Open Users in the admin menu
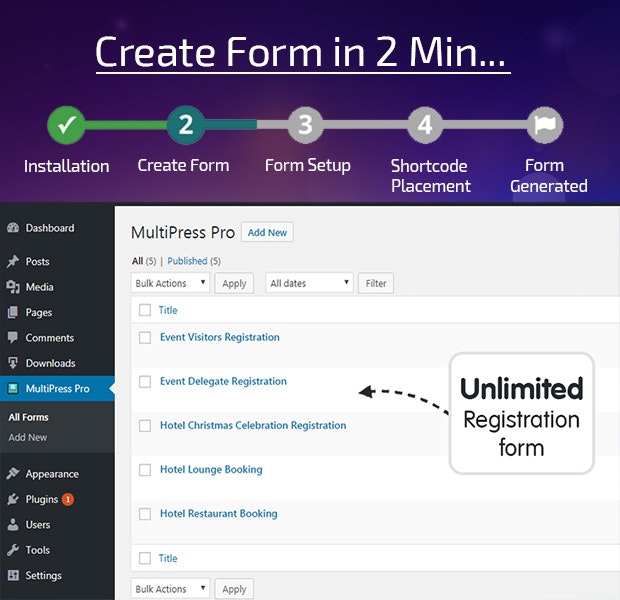Screen dimensions: 620x600 (38, 524)
